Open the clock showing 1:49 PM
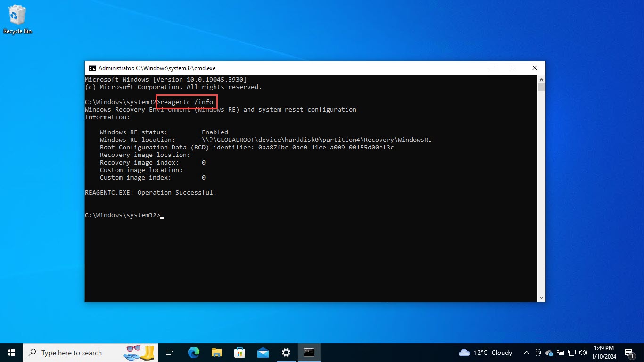Screen dimensions: 644x362 pyautogui.click(x=603, y=353)
